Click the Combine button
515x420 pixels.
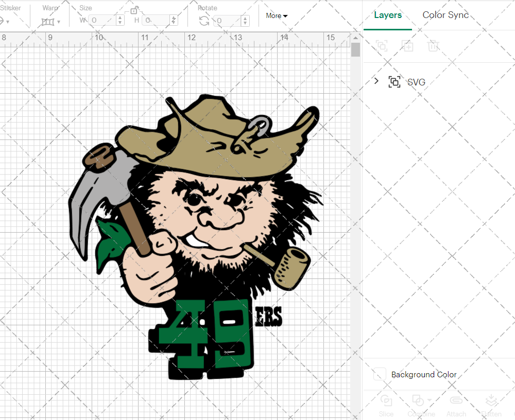(x=421, y=406)
